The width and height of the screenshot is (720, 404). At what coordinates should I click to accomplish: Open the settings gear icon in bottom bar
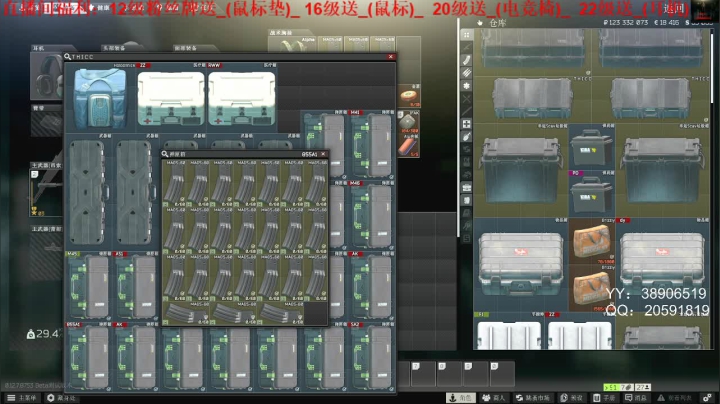coord(708,398)
